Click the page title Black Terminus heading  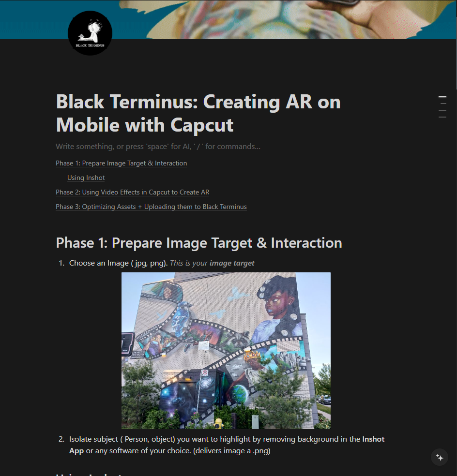pos(198,113)
